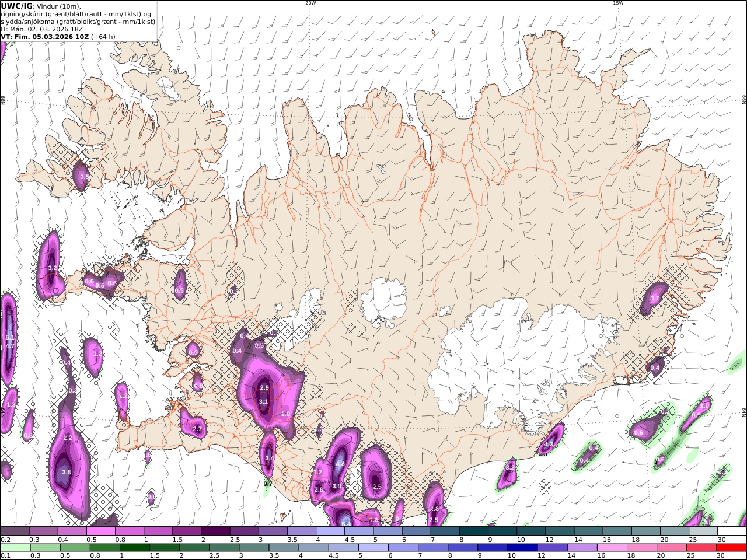Click the '(+64 h)' forecast offset text
Screen dimensions: 747x560
click(103, 37)
